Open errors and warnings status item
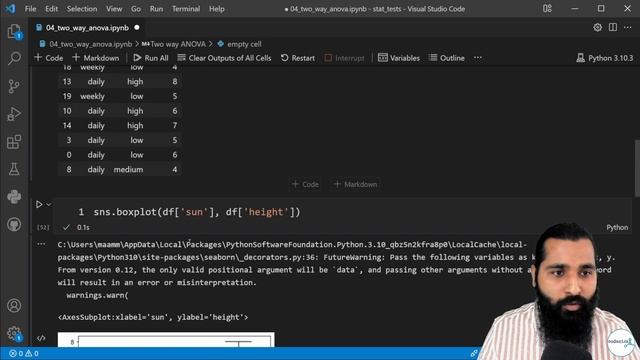Screen dimensions: 640x360 point(24,353)
